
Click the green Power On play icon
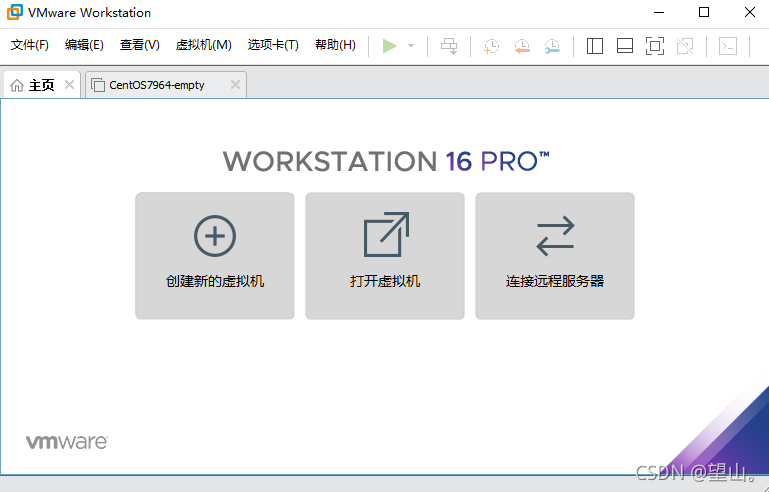pos(389,46)
